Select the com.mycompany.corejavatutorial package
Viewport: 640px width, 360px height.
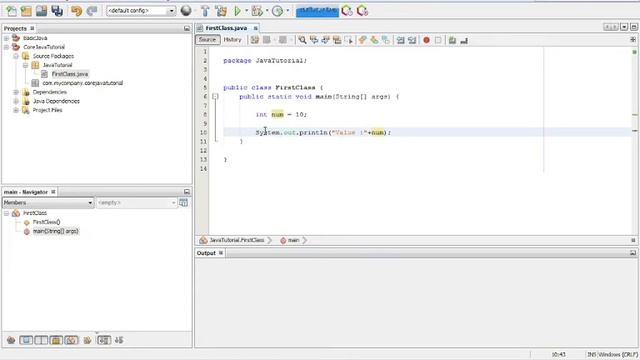[x=82, y=83]
